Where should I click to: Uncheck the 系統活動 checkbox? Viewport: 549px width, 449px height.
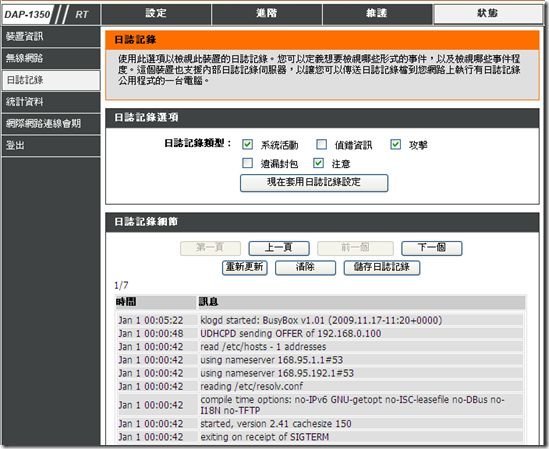[248, 144]
